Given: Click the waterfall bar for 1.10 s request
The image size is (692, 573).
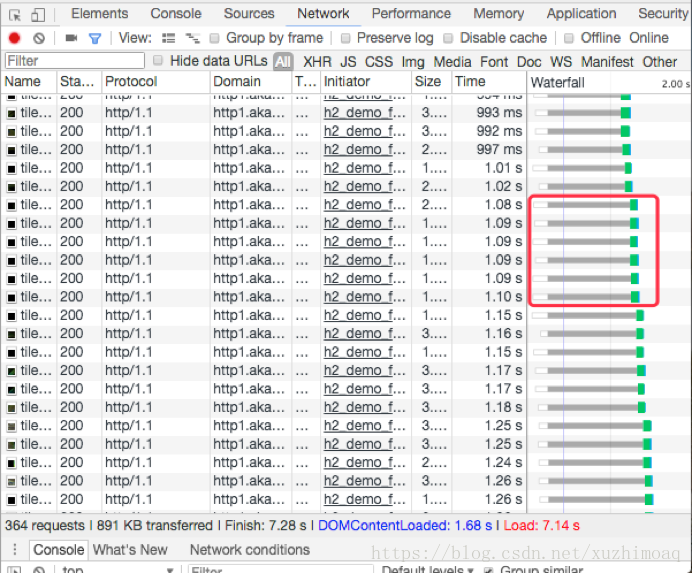Looking at the screenshot, I should pyautogui.click(x=586, y=297).
